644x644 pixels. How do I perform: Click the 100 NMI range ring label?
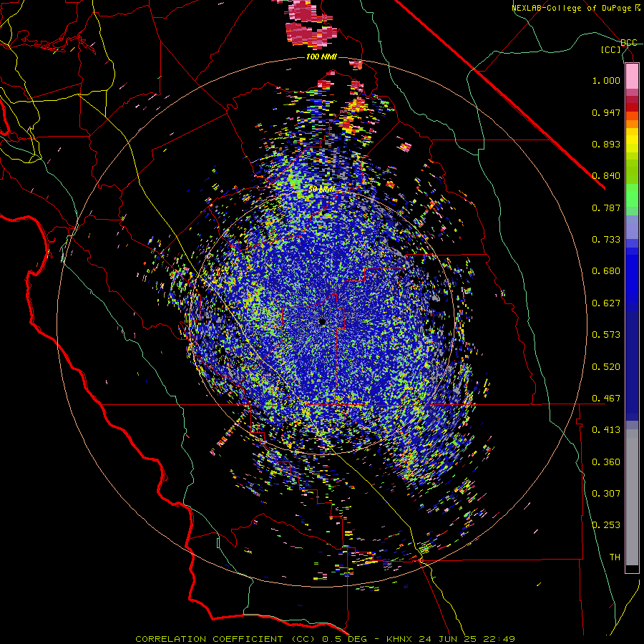click(x=321, y=57)
